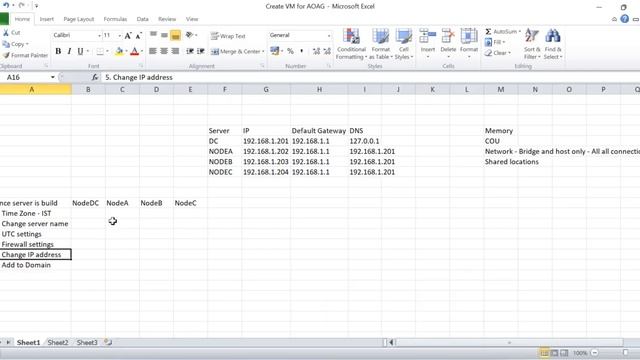Click Increase Decimal icon
This screenshot has height=360, width=640.
pos(316,51)
